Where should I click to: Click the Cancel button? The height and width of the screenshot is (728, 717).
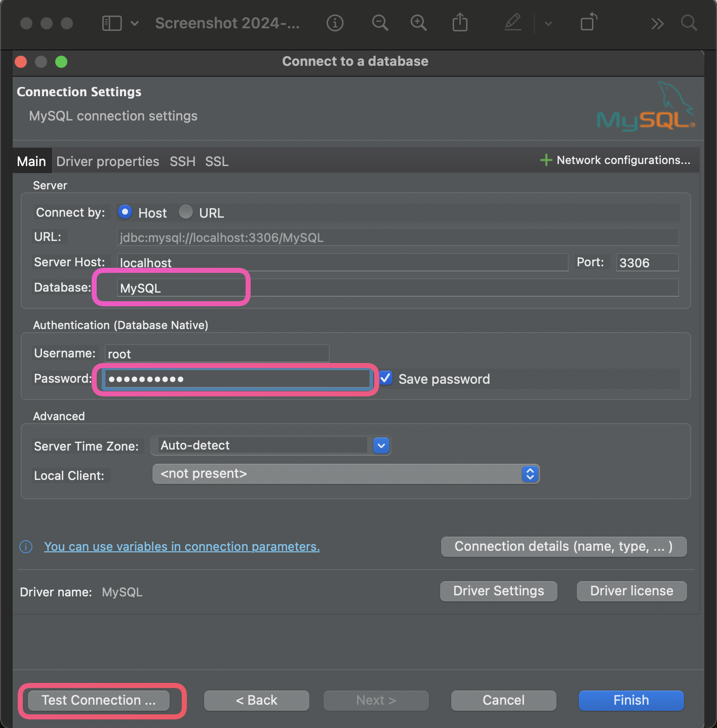[504, 700]
